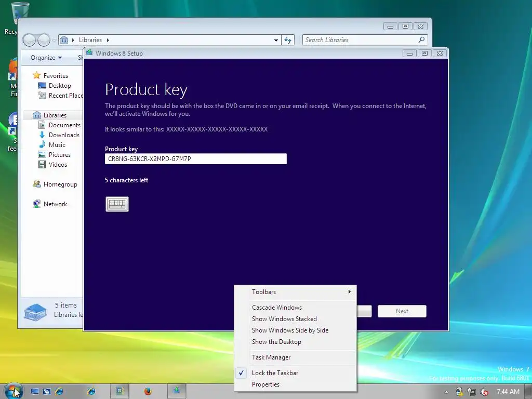The height and width of the screenshot is (399, 532).
Task: Click the network tray icon
Action: (472, 392)
